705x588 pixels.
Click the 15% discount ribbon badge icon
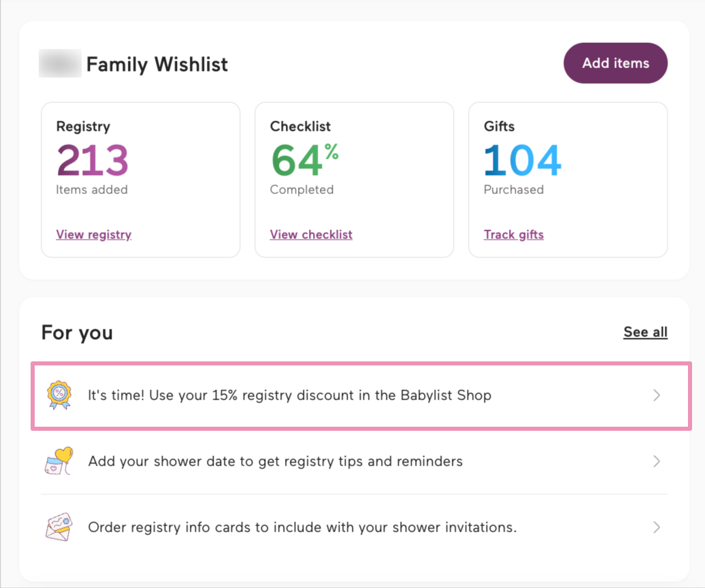point(59,395)
